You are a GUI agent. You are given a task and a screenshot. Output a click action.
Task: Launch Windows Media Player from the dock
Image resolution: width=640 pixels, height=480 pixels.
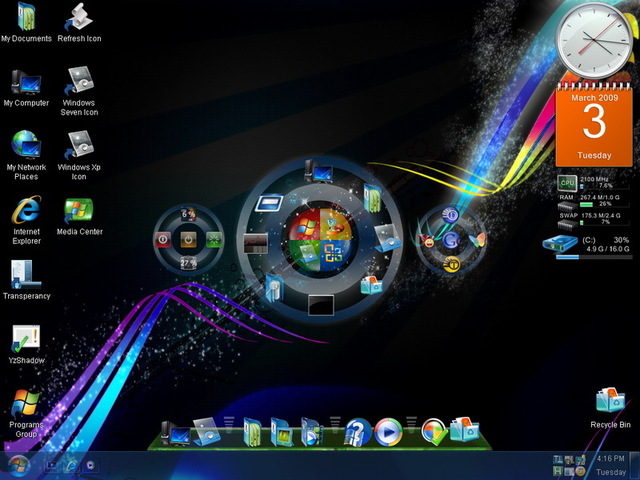[x=388, y=432]
